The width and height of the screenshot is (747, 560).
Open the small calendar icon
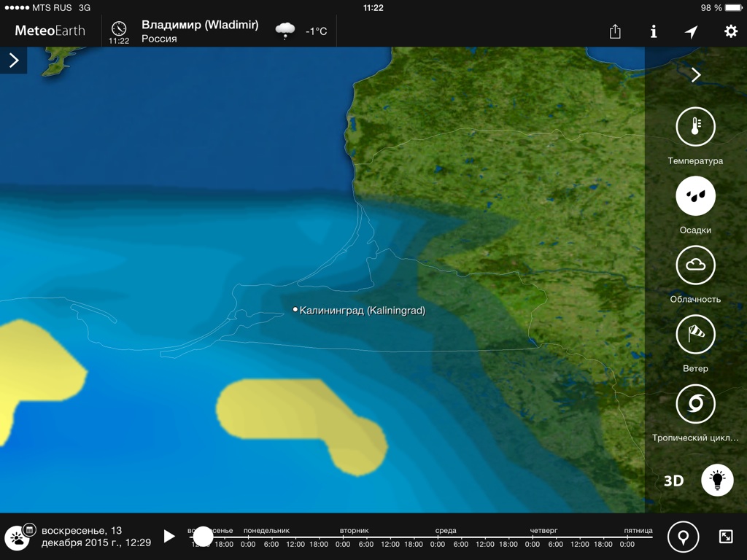(x=29, y=529)
